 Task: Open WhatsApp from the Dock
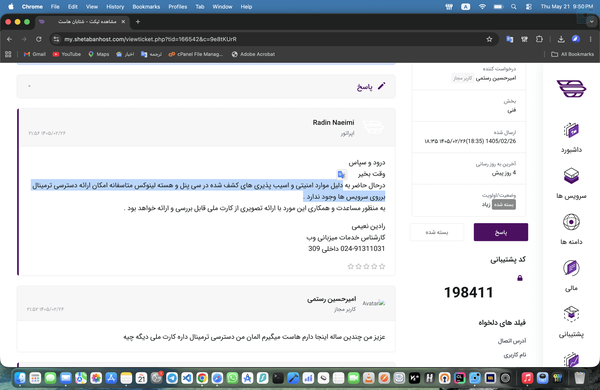click(232, 378)
